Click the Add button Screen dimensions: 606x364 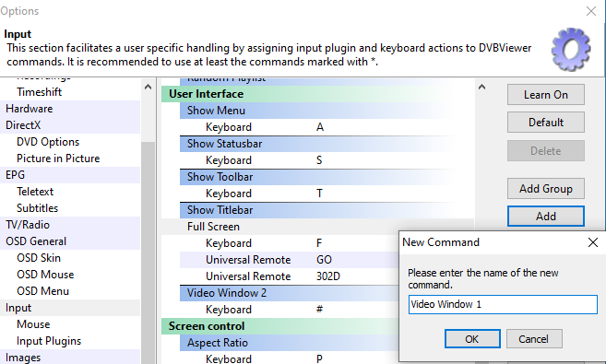click(545, 217)
